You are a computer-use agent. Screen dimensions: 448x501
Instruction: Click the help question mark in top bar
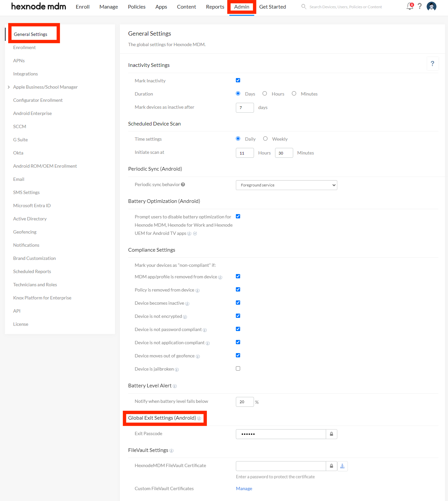point(420,6)
